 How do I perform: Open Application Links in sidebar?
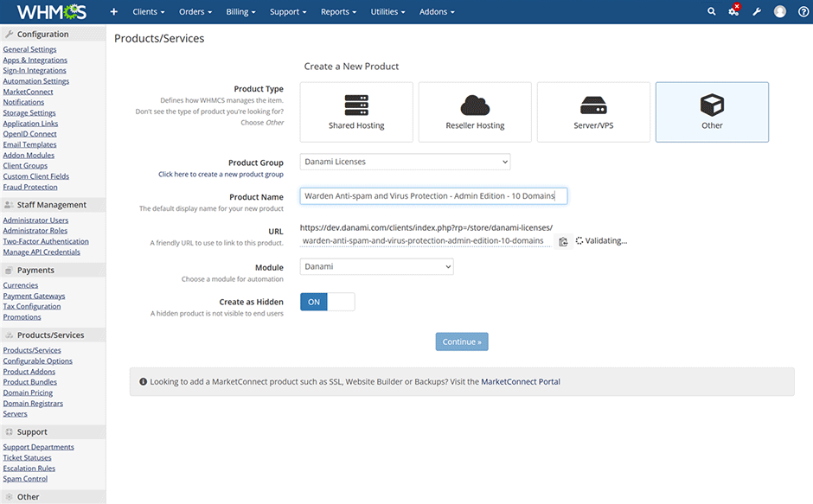tap(30, 124)
